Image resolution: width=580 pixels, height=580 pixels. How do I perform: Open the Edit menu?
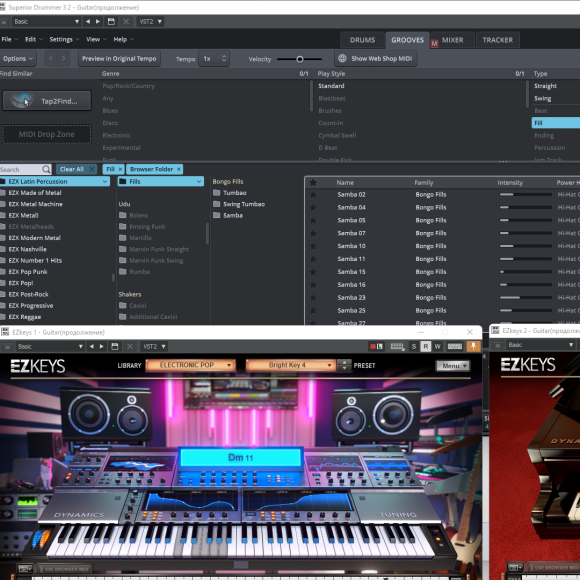33,39
